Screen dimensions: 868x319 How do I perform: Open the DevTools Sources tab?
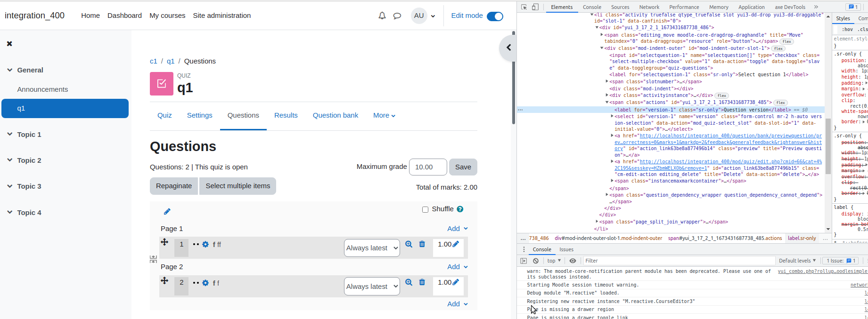tap(620, 7)
